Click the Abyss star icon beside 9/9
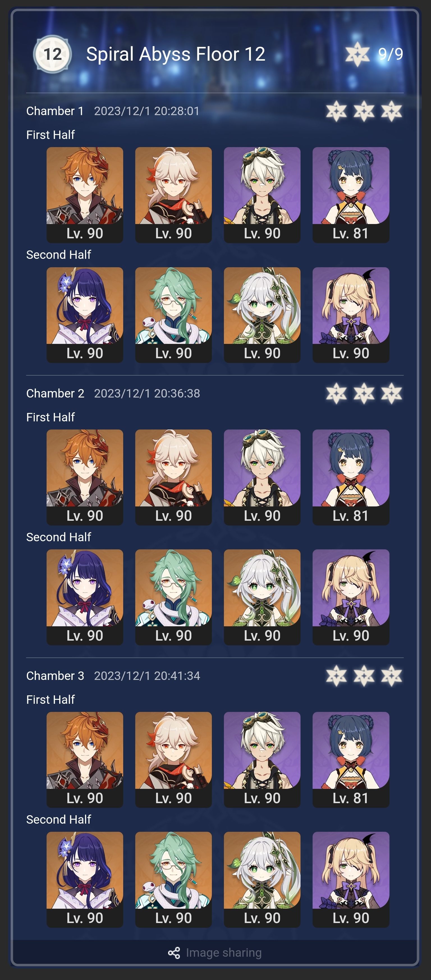Screen dimensions: 431x980 click(357, 54)
